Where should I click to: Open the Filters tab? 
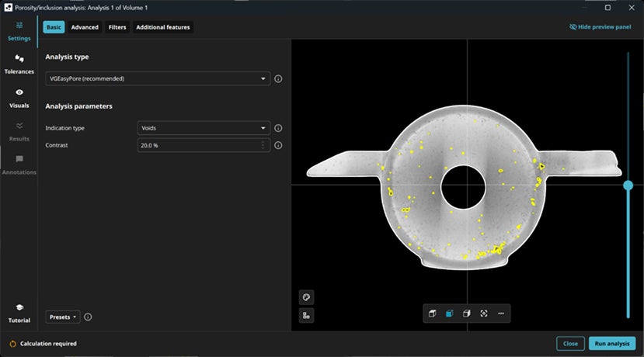click(117, 27)
